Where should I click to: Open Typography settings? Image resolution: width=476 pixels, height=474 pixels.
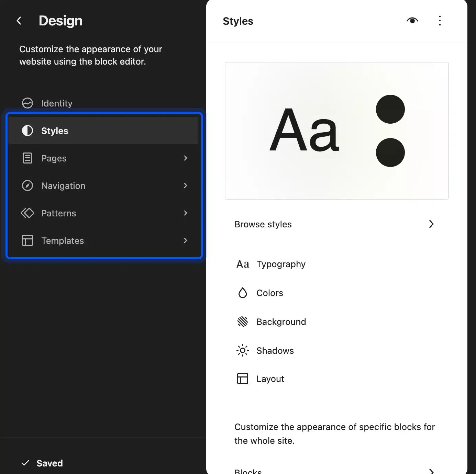tap(336, 264)
